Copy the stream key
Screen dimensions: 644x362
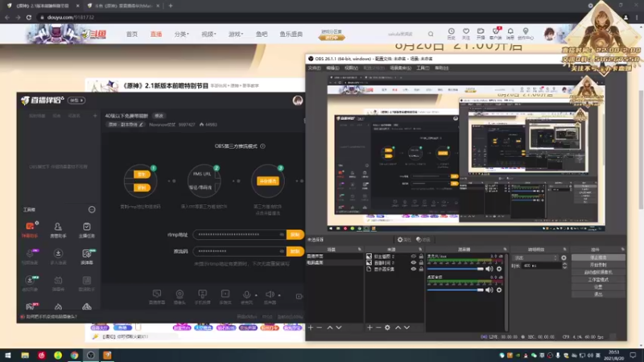[x=295, y=251]
